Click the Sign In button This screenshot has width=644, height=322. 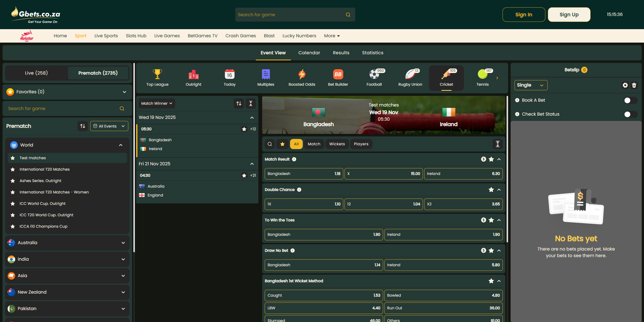(x=524, y=14)
